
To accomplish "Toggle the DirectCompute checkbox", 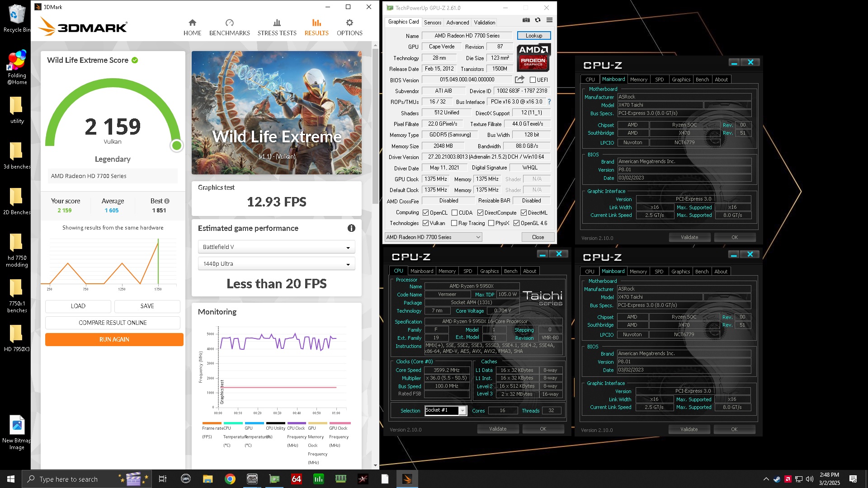I will 481,213.
